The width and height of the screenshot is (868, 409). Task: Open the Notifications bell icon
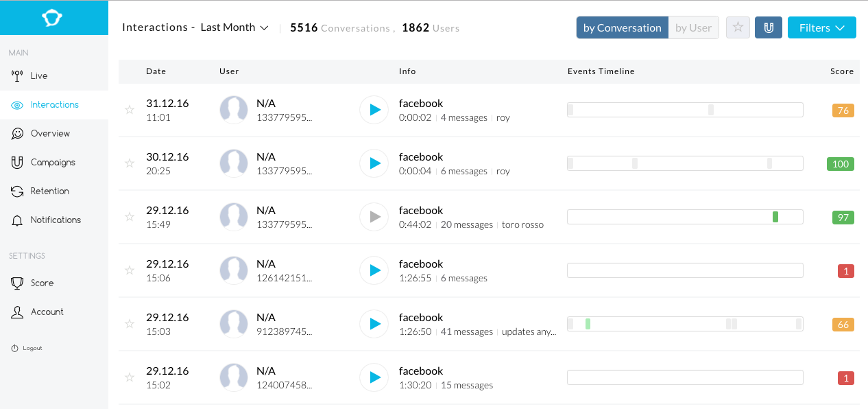[x=17, y=220]
